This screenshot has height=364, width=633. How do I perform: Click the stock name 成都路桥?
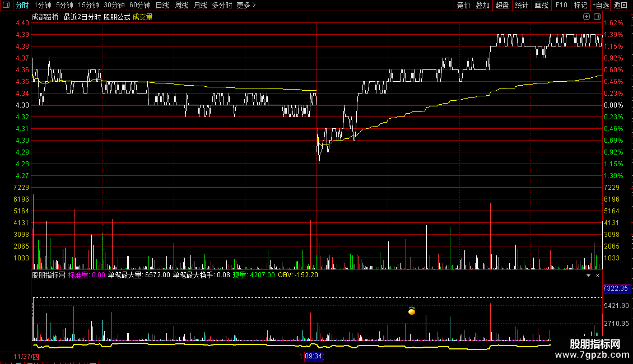45,17
